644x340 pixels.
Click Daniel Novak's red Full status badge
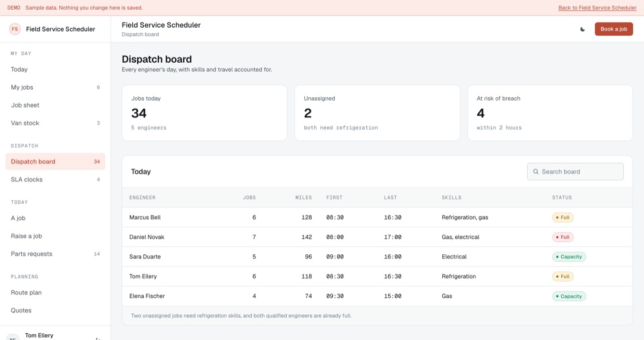click(563, 237)
